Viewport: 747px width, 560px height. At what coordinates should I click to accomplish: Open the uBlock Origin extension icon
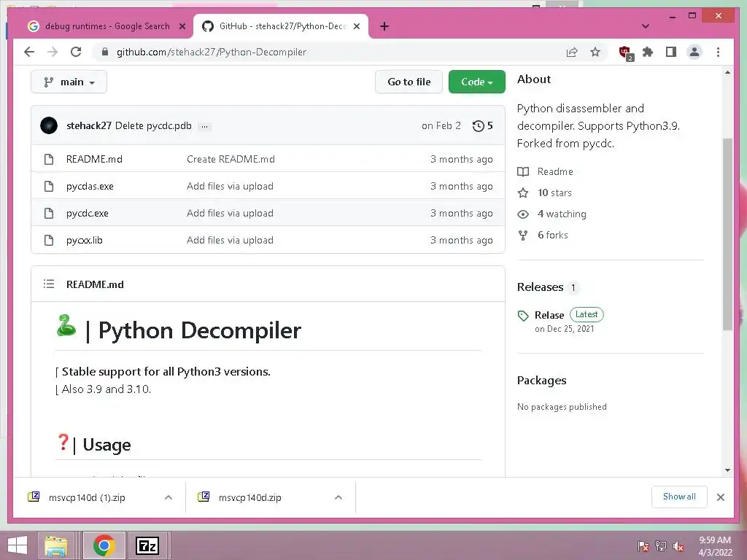(x=625, y=52)
